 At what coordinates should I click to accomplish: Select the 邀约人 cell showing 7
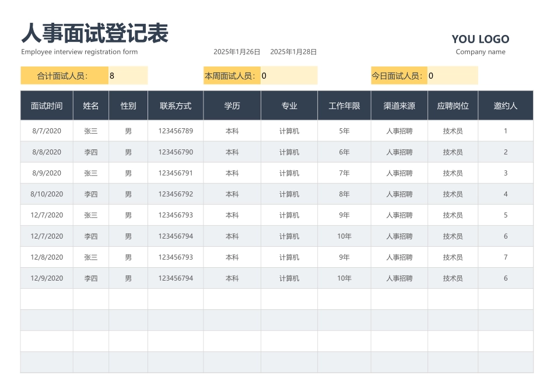[505, 257]
